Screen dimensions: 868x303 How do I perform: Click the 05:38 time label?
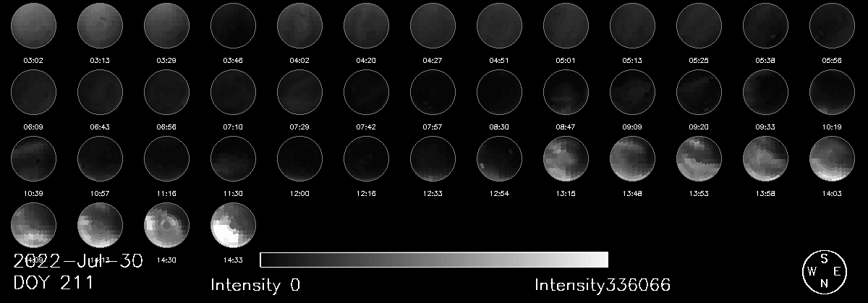(x=765, y=60)
